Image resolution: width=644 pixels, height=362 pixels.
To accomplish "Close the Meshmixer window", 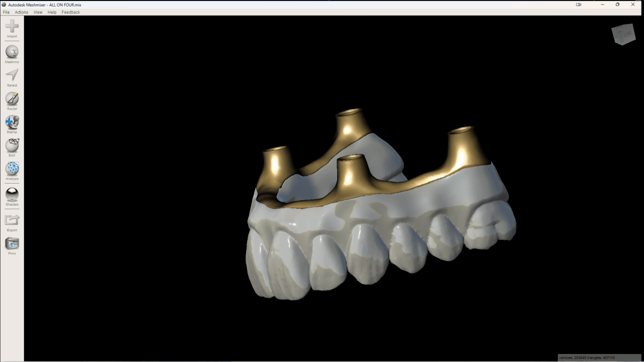I will coord(633,5).
